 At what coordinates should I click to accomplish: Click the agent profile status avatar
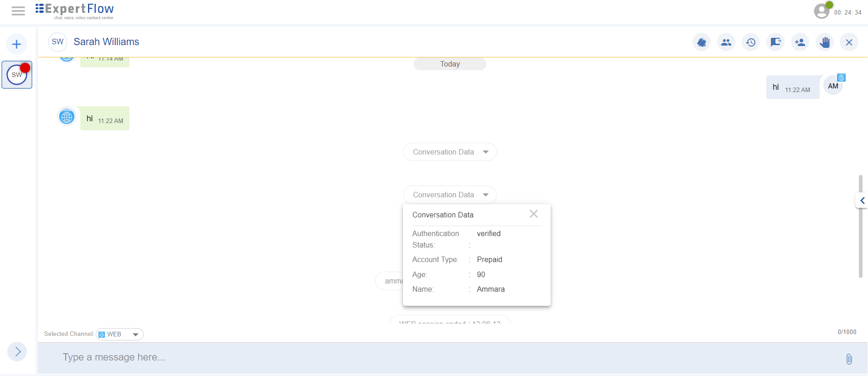click(822, 11)
